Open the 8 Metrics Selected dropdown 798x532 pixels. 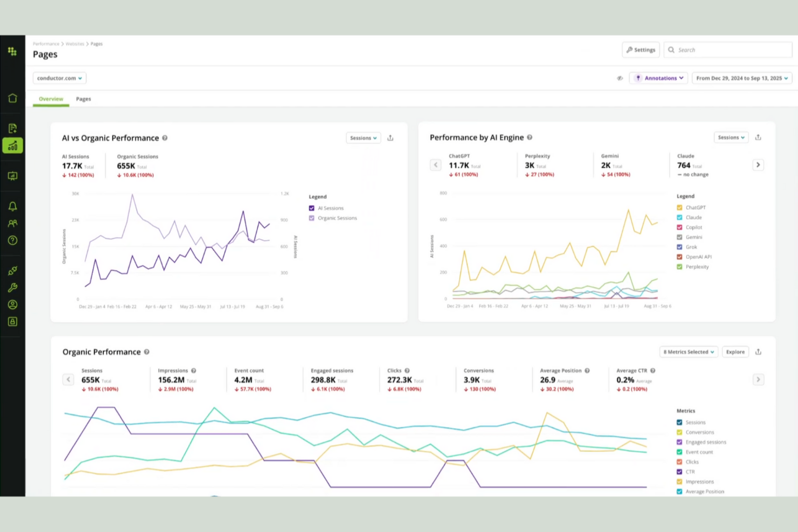pos(689,351)
